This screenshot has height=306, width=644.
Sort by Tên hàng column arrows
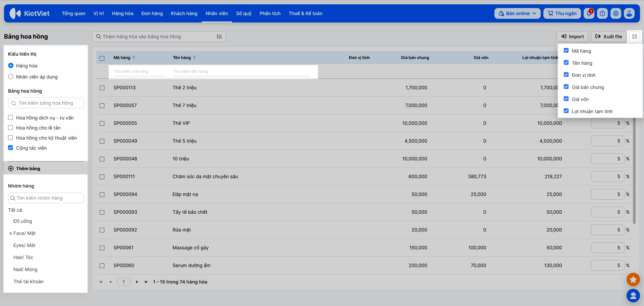point(194,57)
